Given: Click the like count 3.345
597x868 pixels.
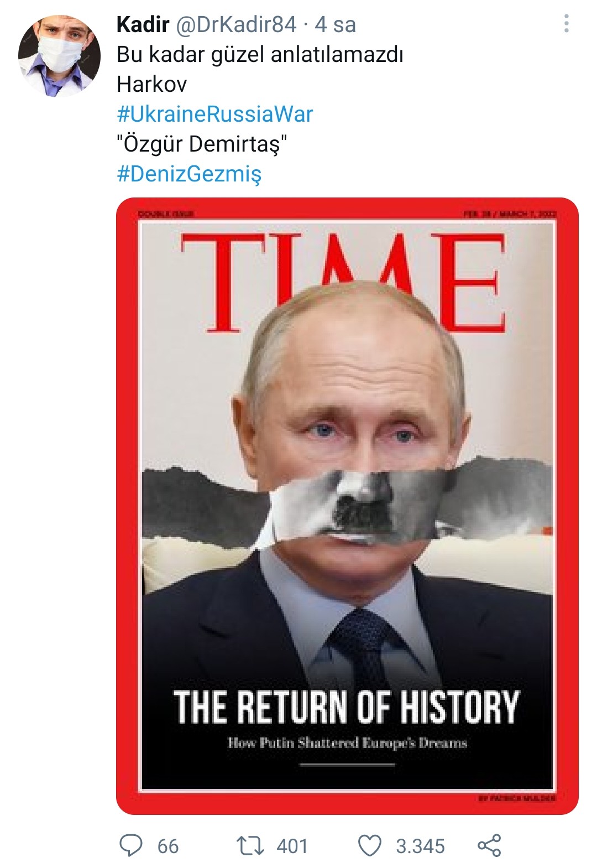Looking at the screenshot, I should coord(420,846).
